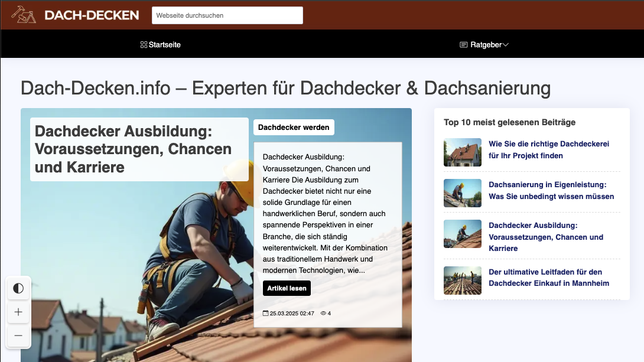Click the Artikel lesen button
The image size is (644, 362).
tap(287, 288)
